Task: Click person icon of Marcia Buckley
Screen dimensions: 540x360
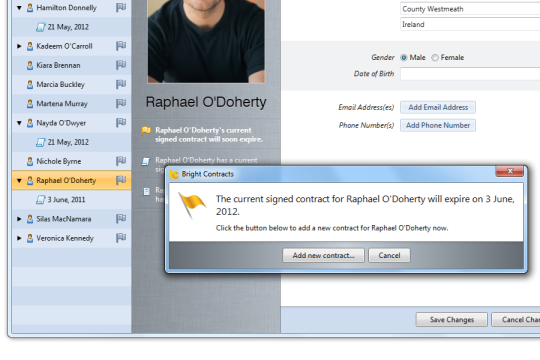Action: (x=30, y=84)
